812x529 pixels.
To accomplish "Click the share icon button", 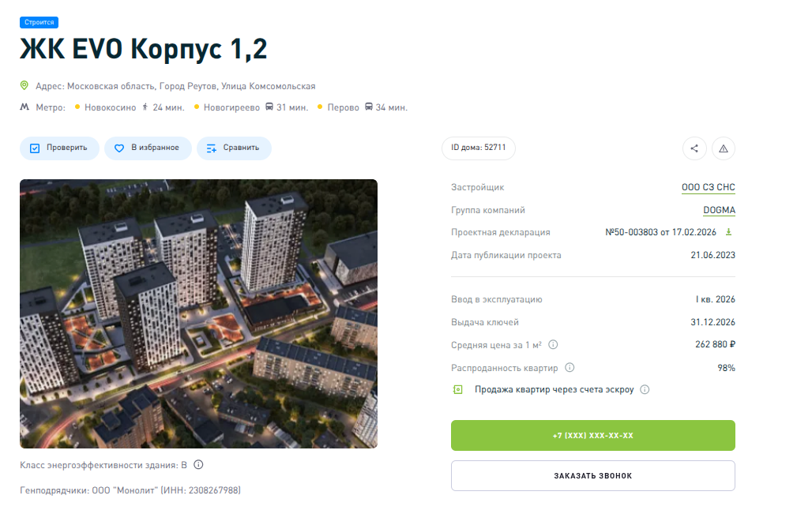I will (x=694, y=148).
